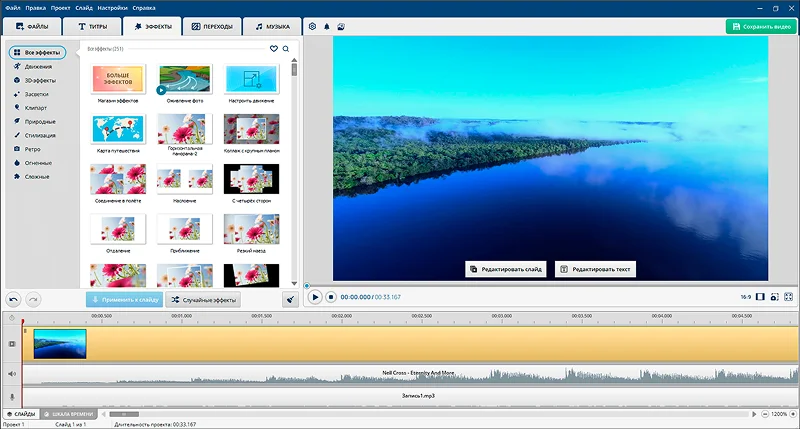Open the Справка menu
The height and width of the screenshot is (429, 800).
144,8
